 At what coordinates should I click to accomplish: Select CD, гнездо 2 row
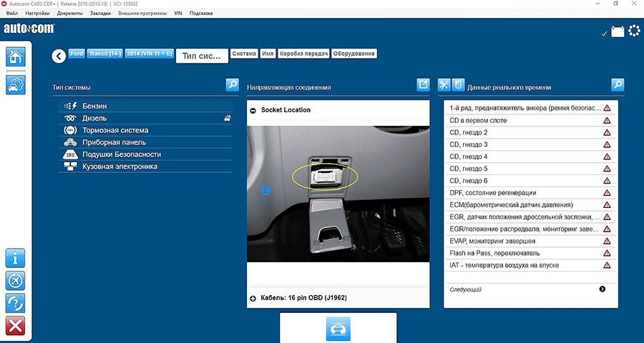tap(530, 132)
